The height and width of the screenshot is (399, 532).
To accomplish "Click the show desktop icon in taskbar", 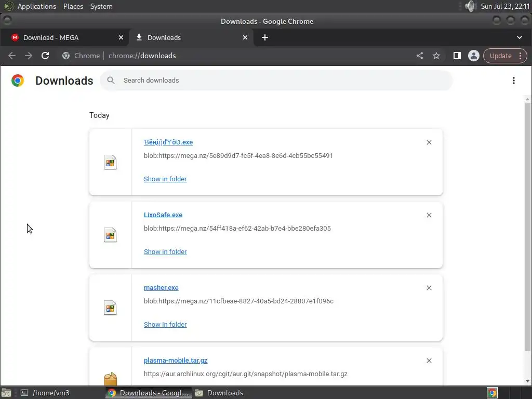I will point(6,393).
